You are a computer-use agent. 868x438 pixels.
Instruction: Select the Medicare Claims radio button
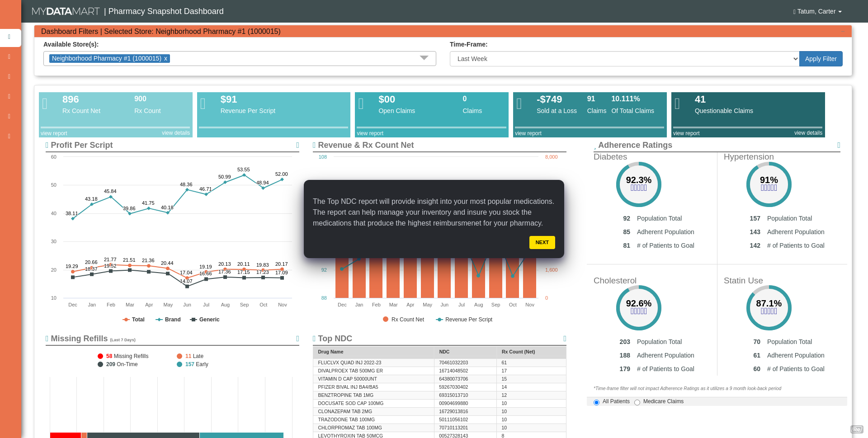[637, 402]
